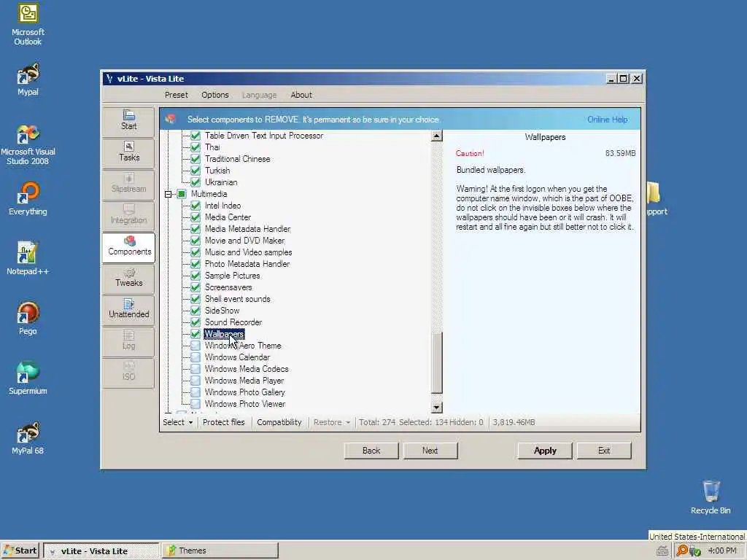Open the Options menu
Viewport: 747px width, 560px height.
(215, 95)
